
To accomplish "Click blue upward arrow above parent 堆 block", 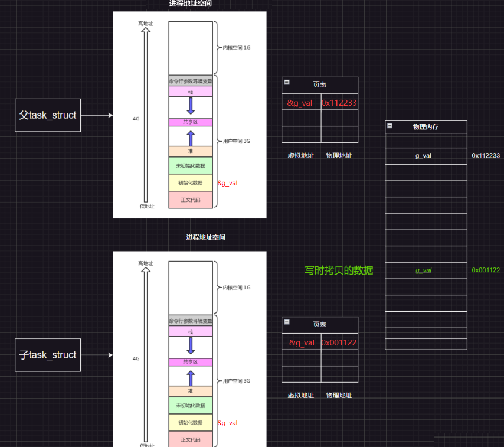I will coord(191,138).
